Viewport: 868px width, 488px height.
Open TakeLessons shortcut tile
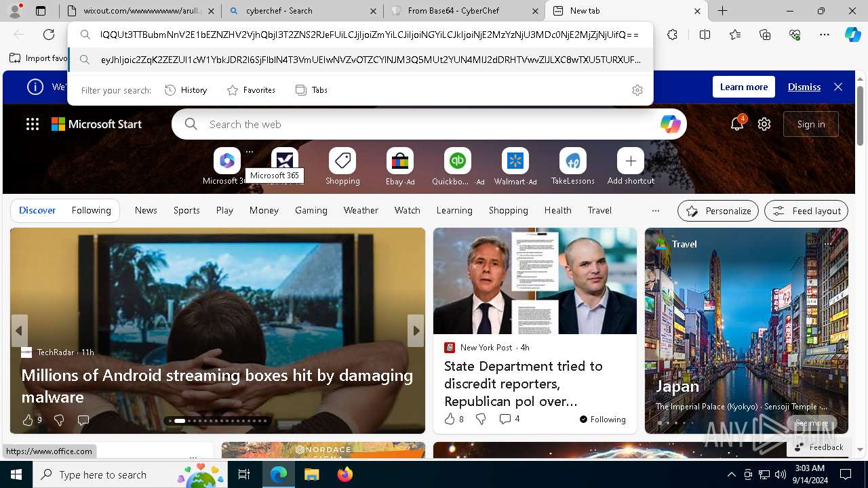click(x=573, y=167)
